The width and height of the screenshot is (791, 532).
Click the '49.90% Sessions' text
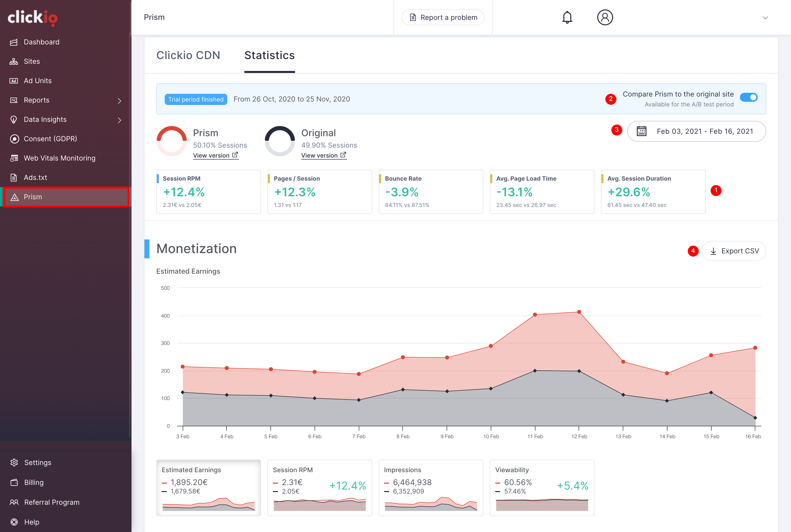pyautogui.click(x=329, y=145)
